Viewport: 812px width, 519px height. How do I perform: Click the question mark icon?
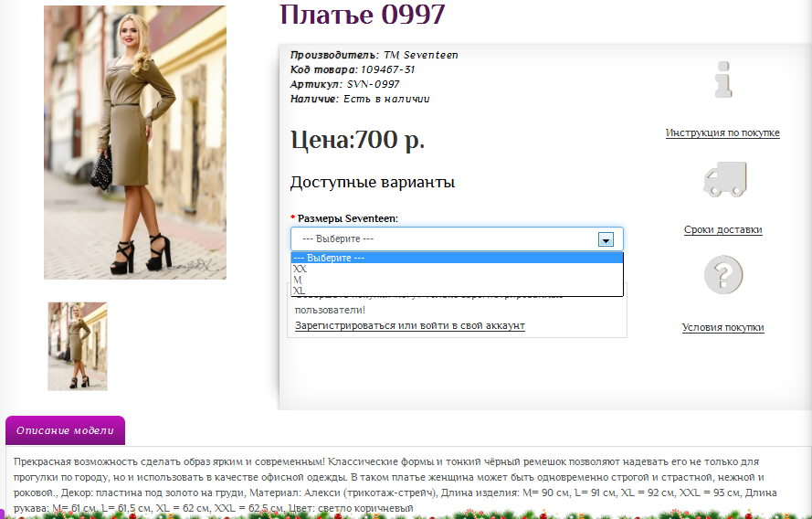point(723,274)
